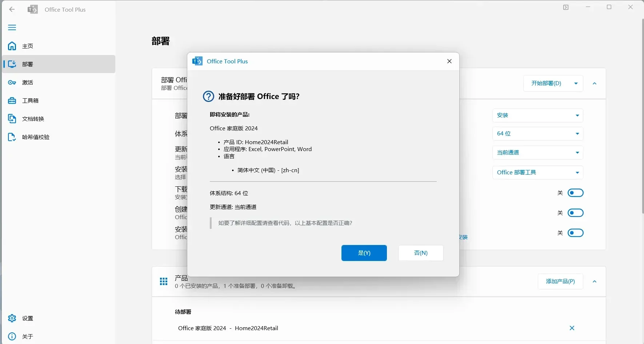
Task: Click 体系结构: 64 位 text in dialog
Action: tap(229, 193)
